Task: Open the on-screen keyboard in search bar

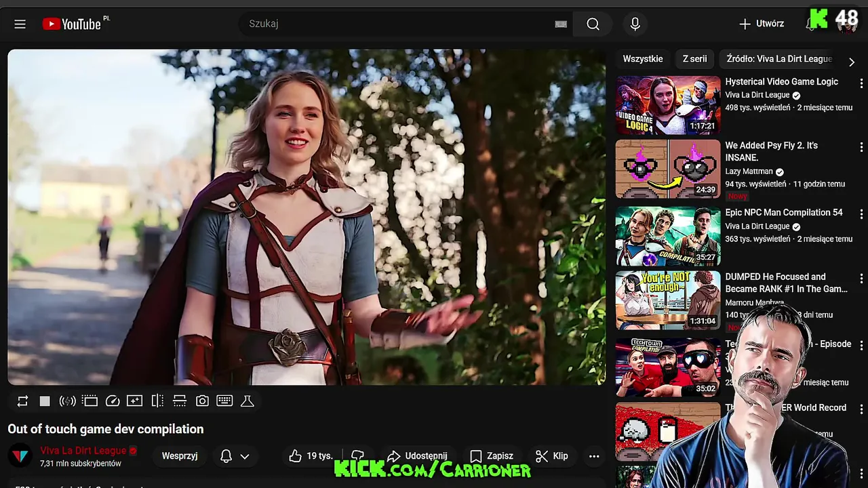Action: click(x=561, y=24)
